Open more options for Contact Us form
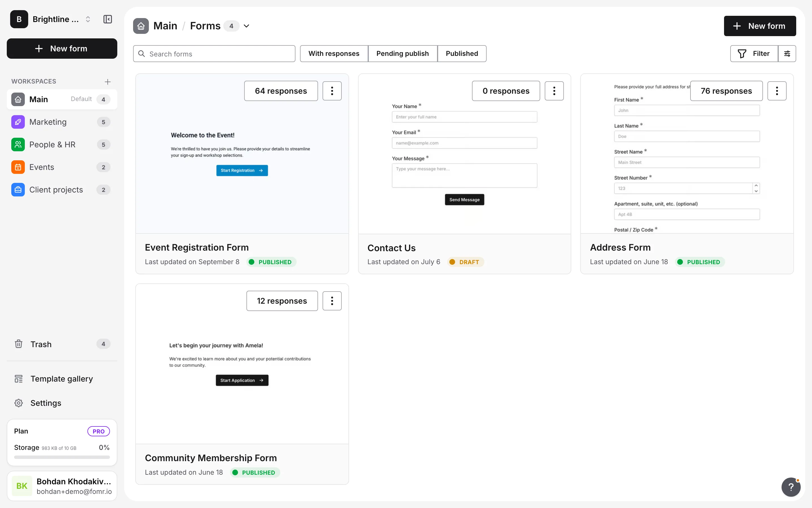The image size is (812, 508). [x=554, y=91]
